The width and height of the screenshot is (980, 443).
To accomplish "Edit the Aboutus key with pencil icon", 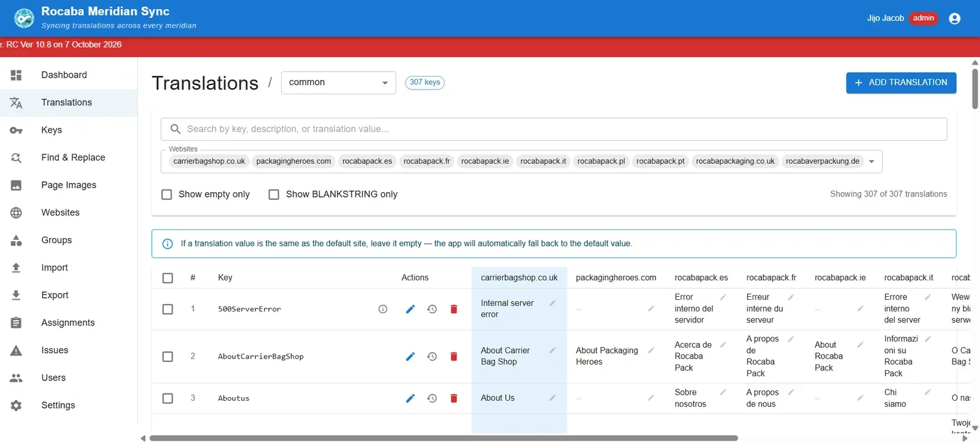I will pyautogui.click(x=410, y=398).
